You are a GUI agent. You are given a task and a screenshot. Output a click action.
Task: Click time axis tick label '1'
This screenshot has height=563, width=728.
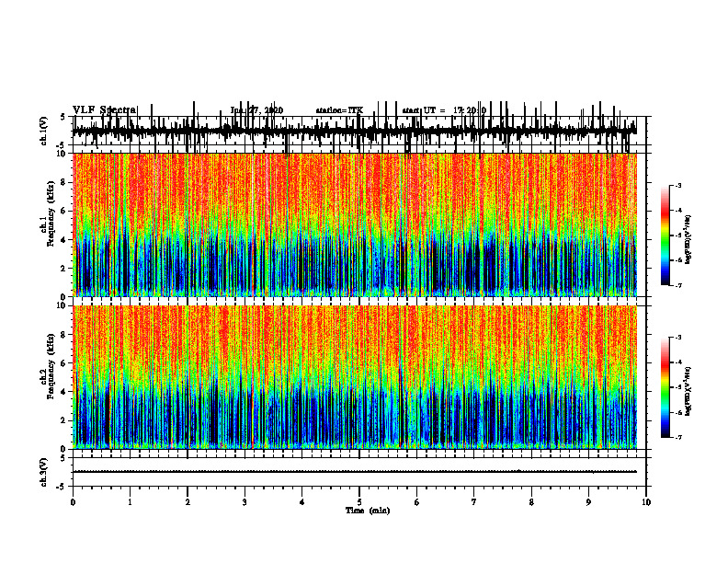[x=130, y=502]
